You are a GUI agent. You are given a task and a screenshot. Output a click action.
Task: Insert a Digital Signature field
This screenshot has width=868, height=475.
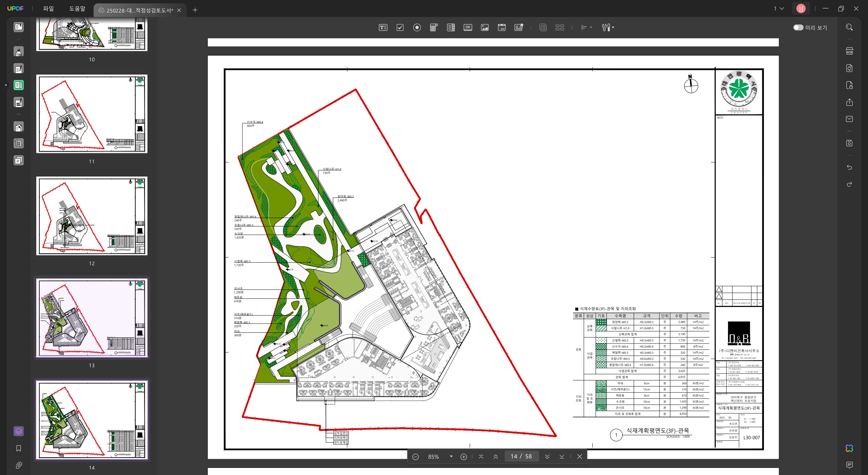coord(519,27)
